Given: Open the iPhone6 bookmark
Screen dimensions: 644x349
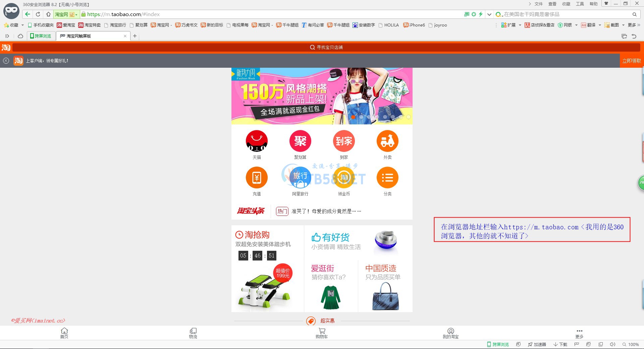Looking at the screenshot, I should point(414,25).
